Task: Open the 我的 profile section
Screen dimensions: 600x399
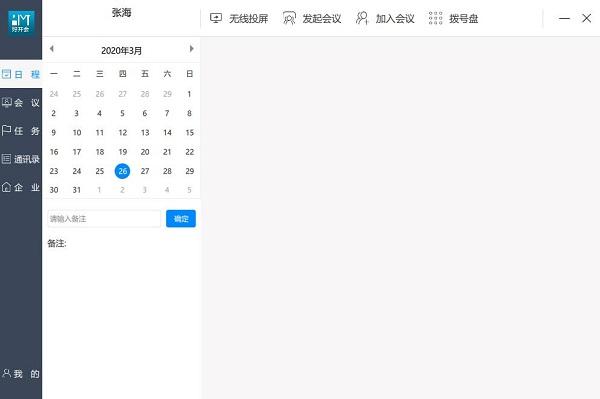Action: click(x=21, y=373)
